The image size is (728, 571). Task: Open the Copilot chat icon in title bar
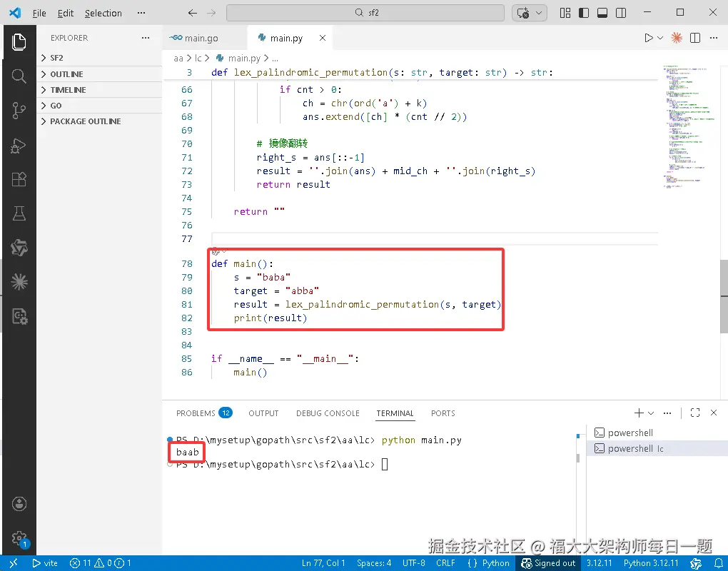[522, 13]
